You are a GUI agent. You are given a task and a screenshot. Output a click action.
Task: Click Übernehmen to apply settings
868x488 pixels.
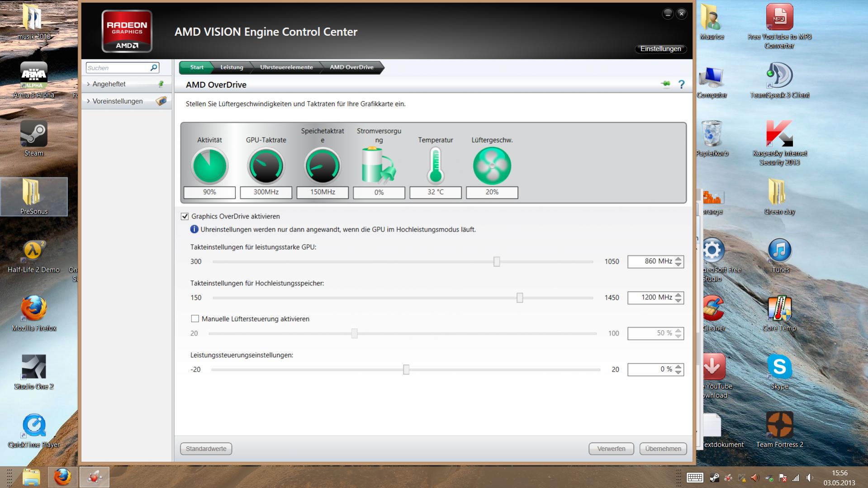(663, 449)
